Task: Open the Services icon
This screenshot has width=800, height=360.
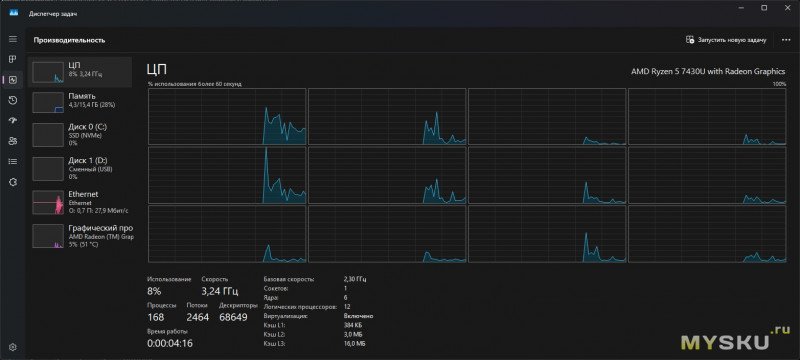Action: [x=13, y=182]
